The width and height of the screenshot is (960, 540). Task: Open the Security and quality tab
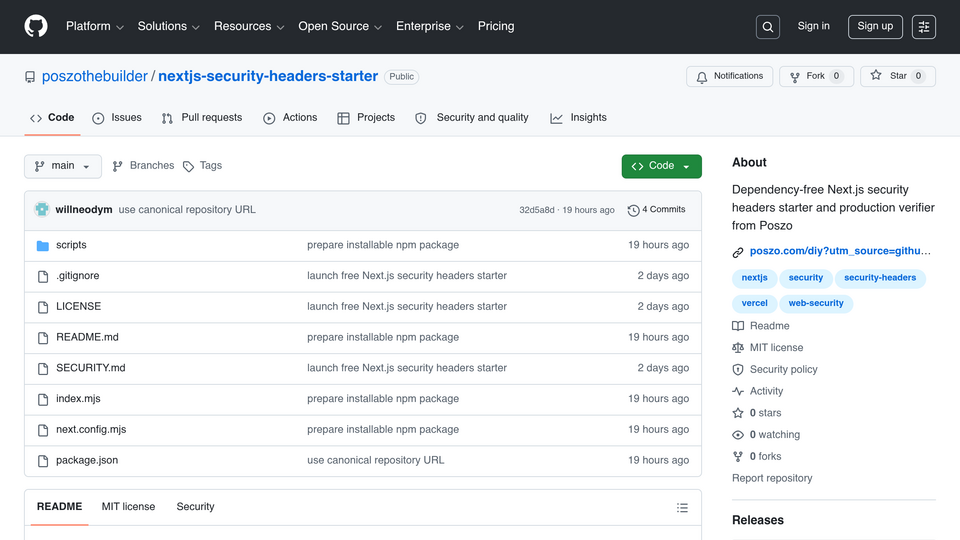click(471, 118)
